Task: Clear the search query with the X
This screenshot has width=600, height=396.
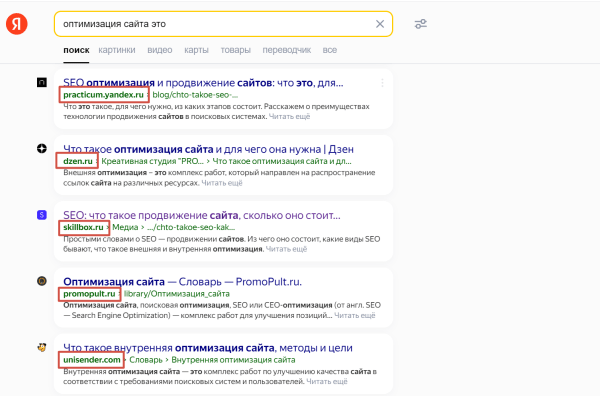Action: [x=380, y=24]
